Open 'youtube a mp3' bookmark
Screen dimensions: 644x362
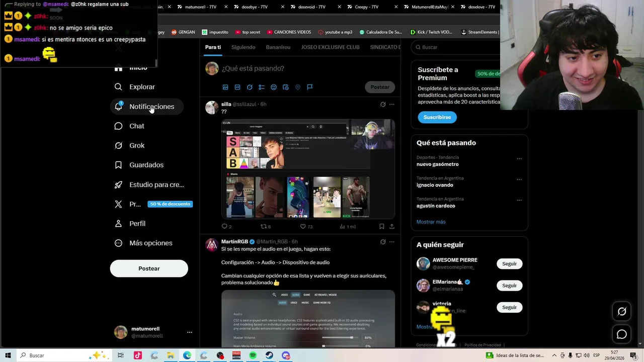[x=335, y=32]
